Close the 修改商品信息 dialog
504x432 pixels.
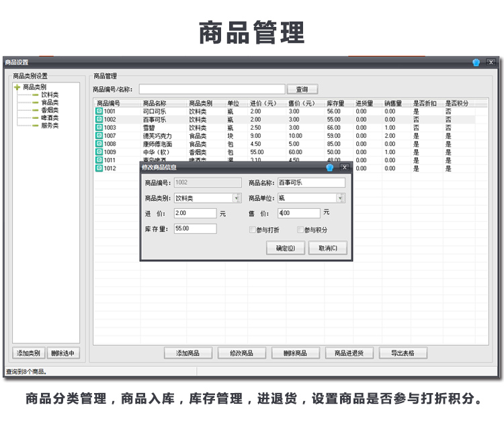point(344,167)
